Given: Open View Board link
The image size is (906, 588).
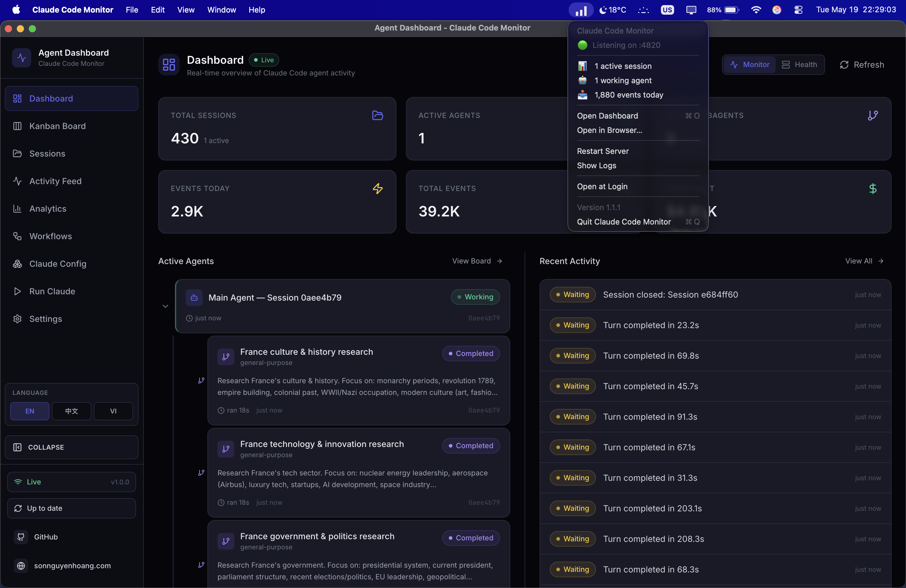Looking at the screenshot, I should 477,261.
